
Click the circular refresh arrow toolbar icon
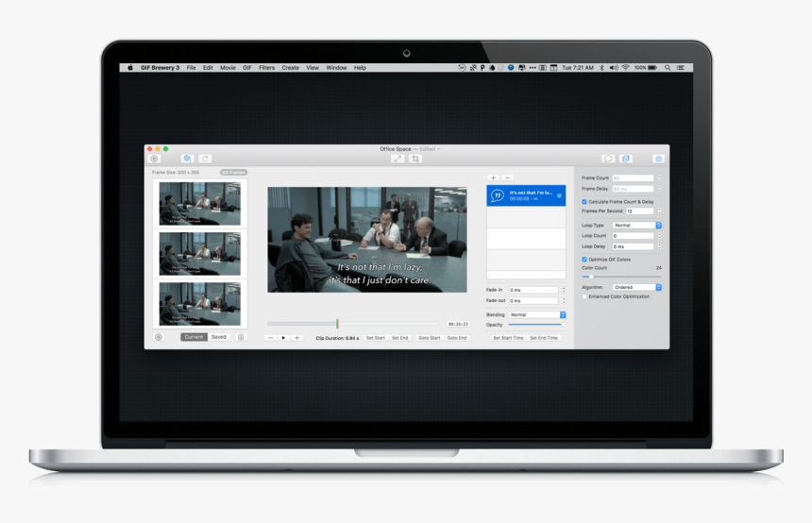205,159
